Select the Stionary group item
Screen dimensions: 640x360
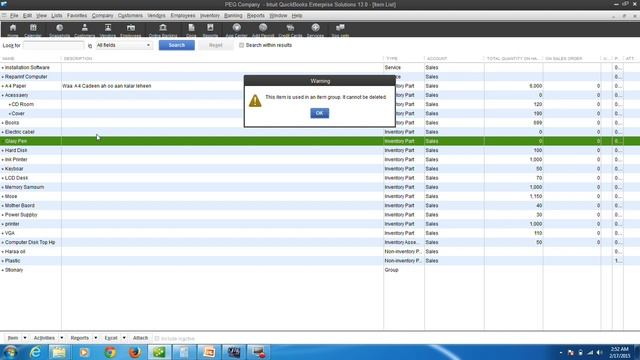coord(14,270)
